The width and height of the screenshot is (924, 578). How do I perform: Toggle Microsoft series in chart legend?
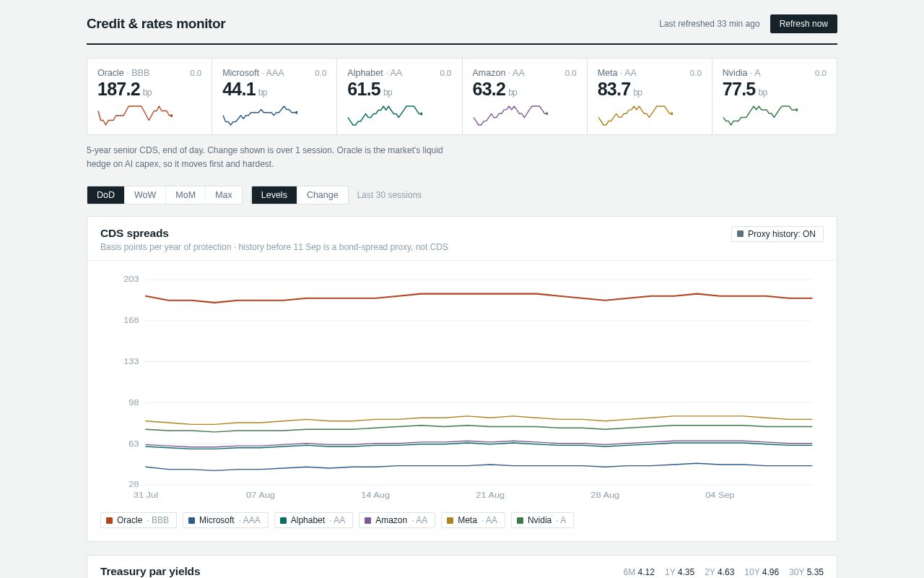(225, 520)
